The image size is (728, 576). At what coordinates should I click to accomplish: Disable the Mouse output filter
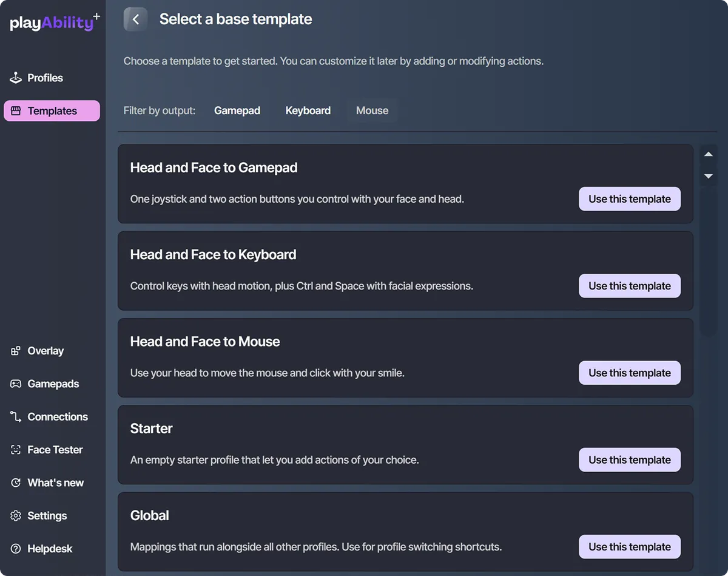372,110
